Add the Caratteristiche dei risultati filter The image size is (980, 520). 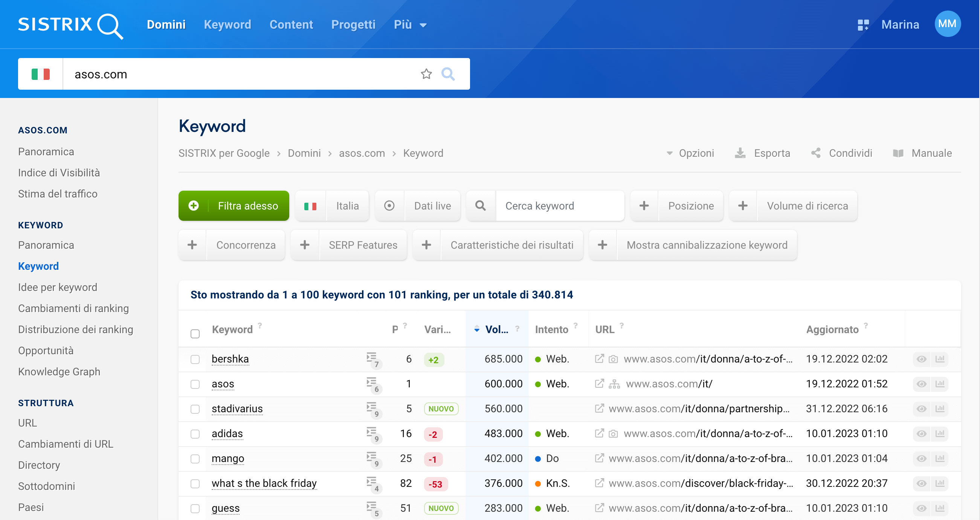pyautogui.click(x=498, y=245)
